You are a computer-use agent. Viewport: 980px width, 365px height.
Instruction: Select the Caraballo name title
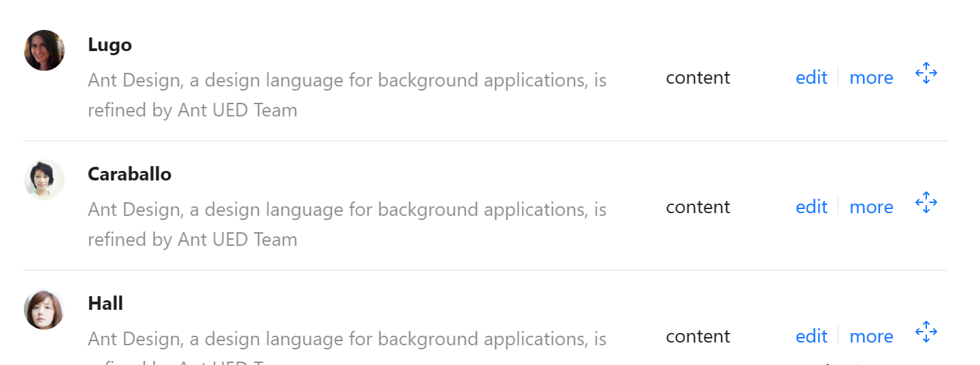click(x=129, y=174)
